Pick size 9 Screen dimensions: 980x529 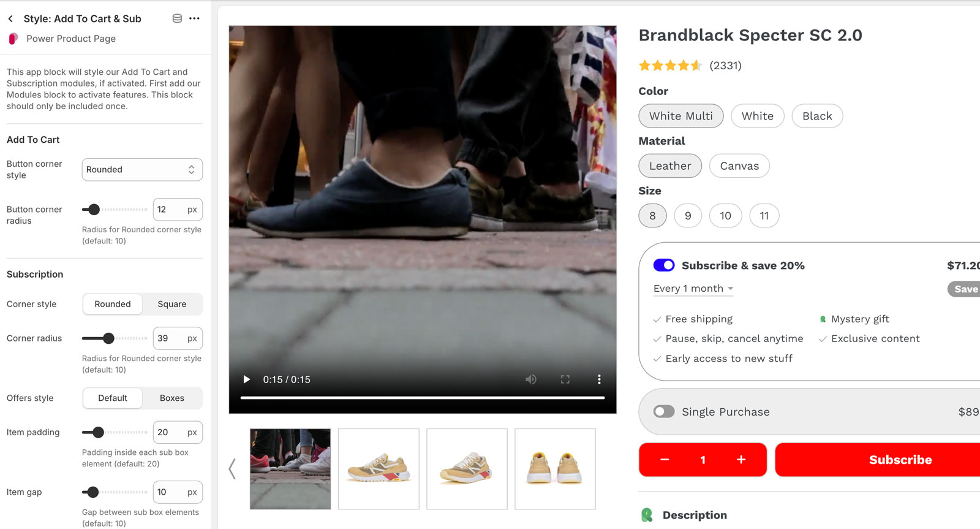[x=688, y=216]
